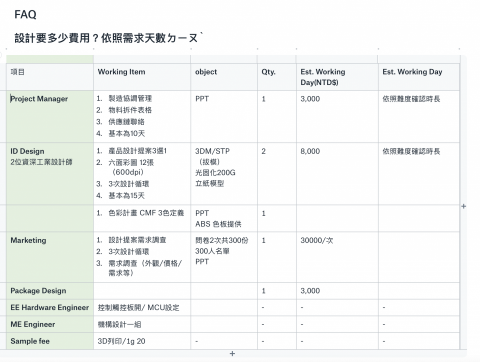
Task: Click the Project Manager cell
Action: coord(50,117)
